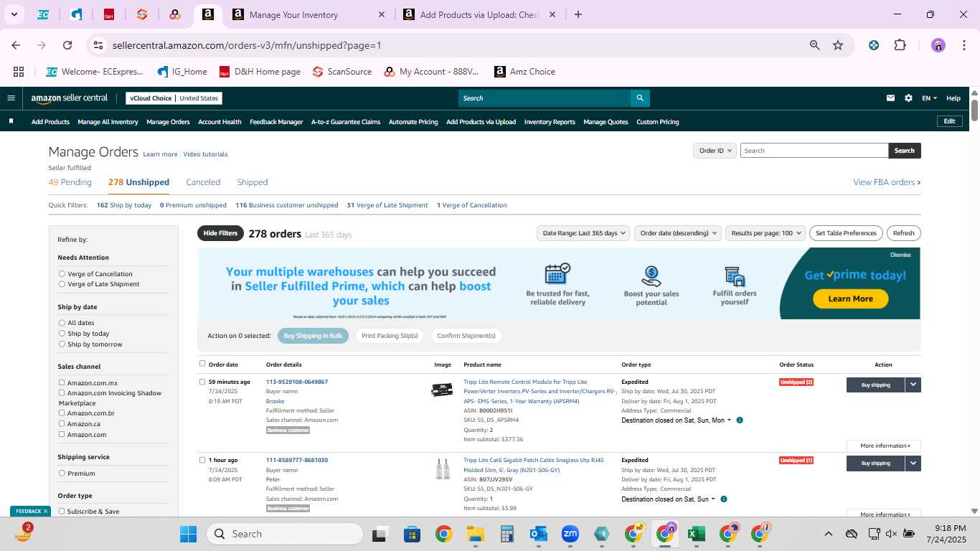Open EN language dropdown
The image size is (980, 551).
coord(929,98)
